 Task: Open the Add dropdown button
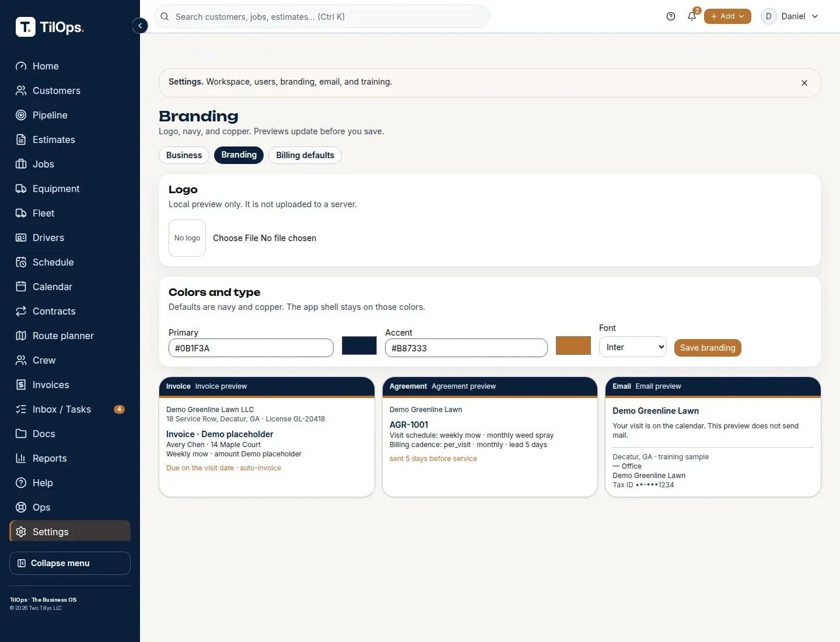727,16
